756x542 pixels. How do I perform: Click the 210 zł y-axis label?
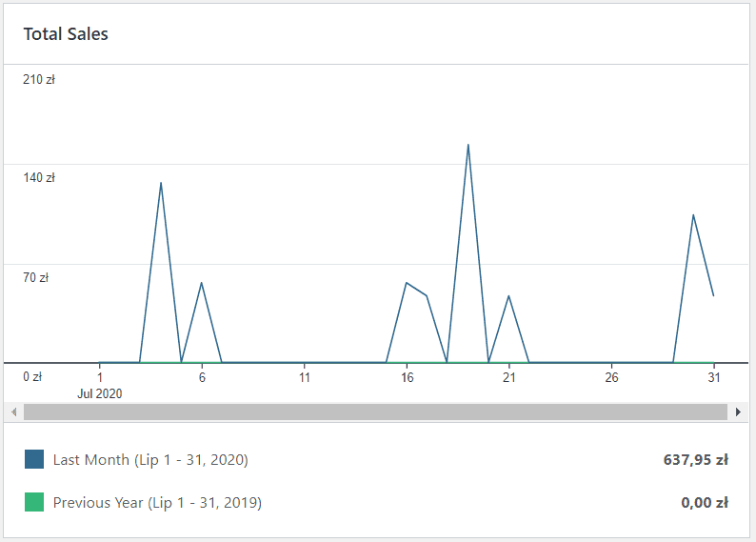pos(39,80)
